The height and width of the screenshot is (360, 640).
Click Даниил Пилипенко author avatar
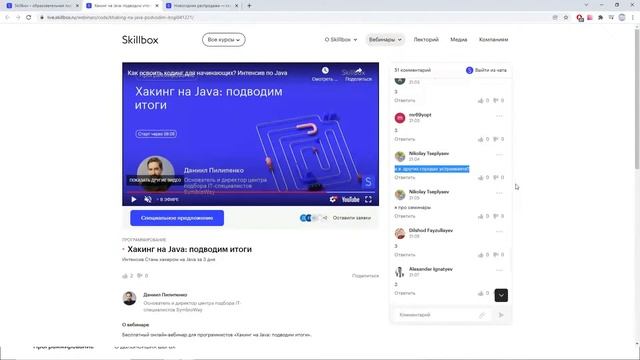129,298
